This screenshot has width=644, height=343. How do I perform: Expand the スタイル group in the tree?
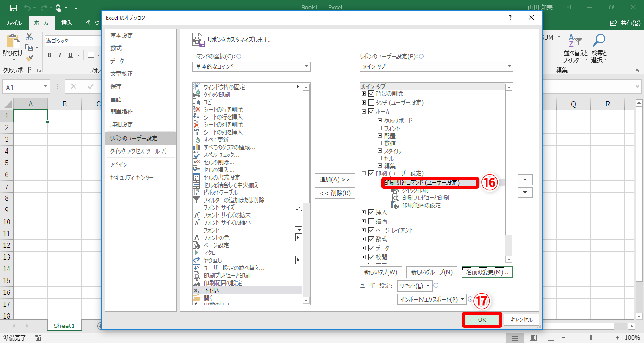[380, 151]
